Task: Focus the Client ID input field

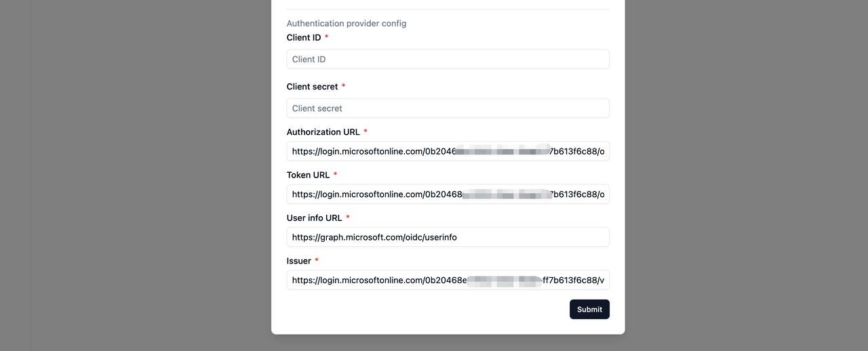Action: coord(448,59)
